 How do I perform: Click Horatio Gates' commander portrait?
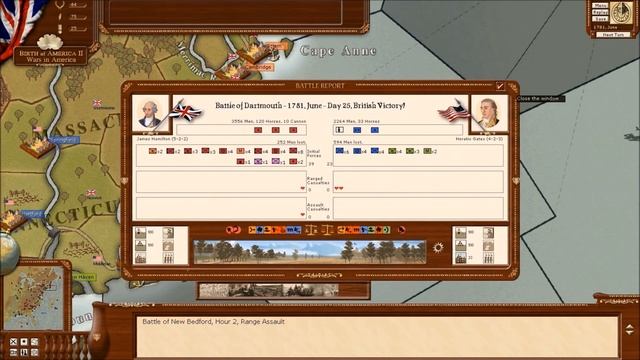coord(489,113)
